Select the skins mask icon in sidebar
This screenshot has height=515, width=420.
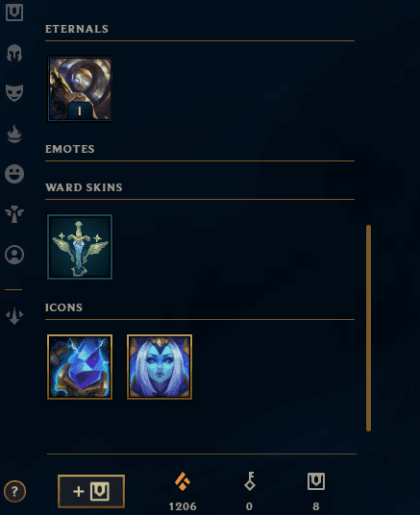[x=14, y=93]
